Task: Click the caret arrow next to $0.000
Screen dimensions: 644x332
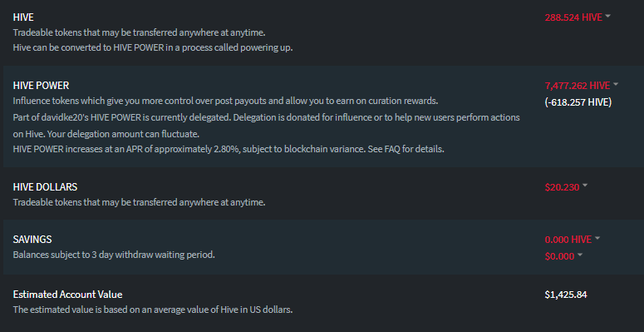Action: point(580,255)
